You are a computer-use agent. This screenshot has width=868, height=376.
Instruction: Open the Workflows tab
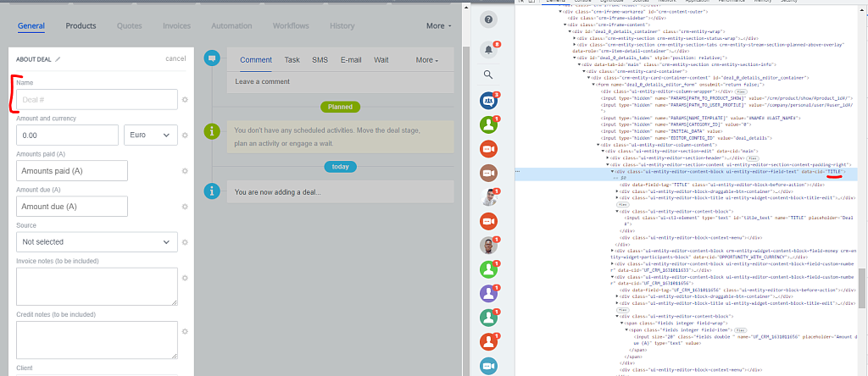291,26
